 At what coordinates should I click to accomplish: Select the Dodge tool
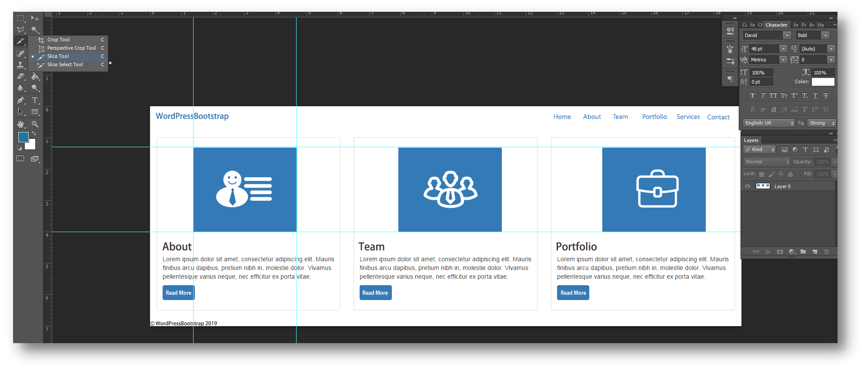[35, 88]
